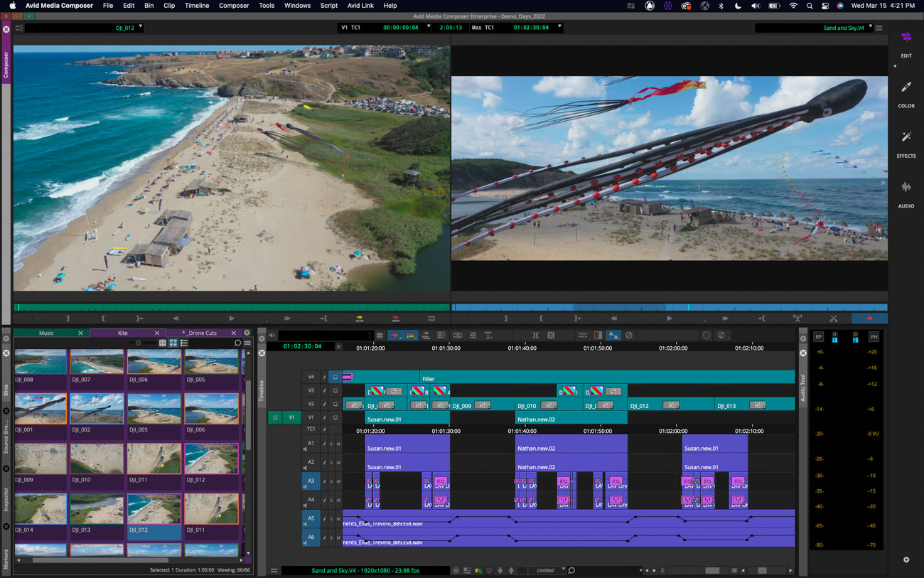Image resolution: width=924 pixels, height=578 pixels.
Task: Expand the Untitled timeline view dropdown
Action: pos(563,570)
